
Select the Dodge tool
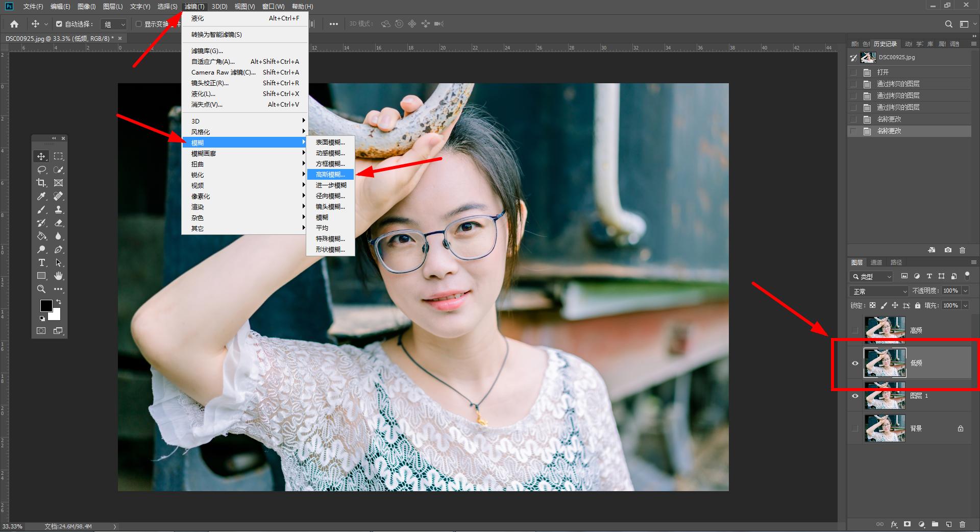point(41,249)
